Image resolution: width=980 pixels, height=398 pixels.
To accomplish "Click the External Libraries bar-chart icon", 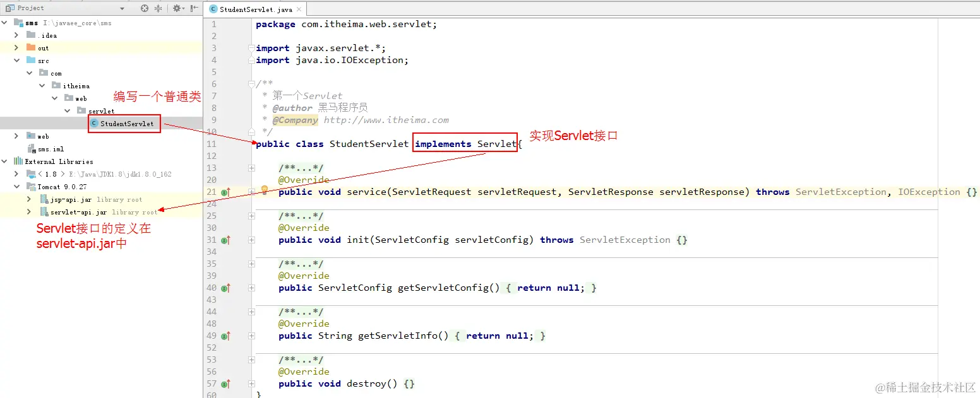I will [18, 161].
